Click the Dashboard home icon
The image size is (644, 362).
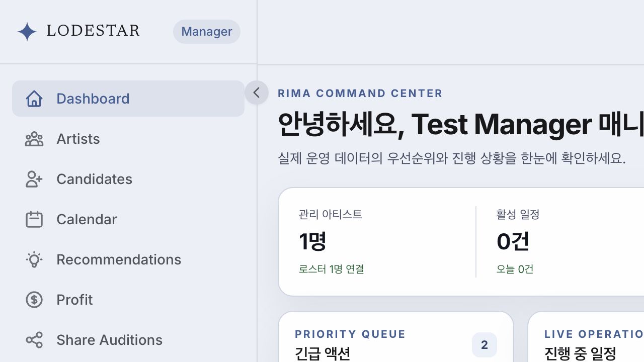(x=34, y=99)
